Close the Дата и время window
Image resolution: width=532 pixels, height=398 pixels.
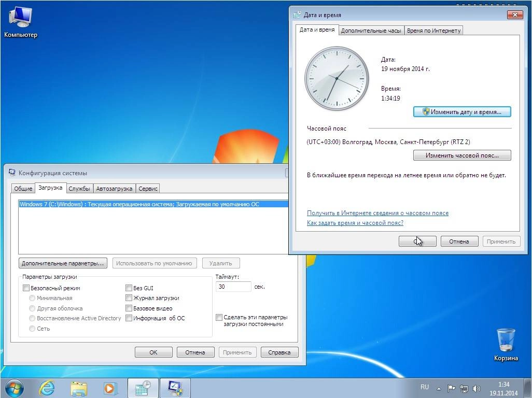[x=515, y=15]
